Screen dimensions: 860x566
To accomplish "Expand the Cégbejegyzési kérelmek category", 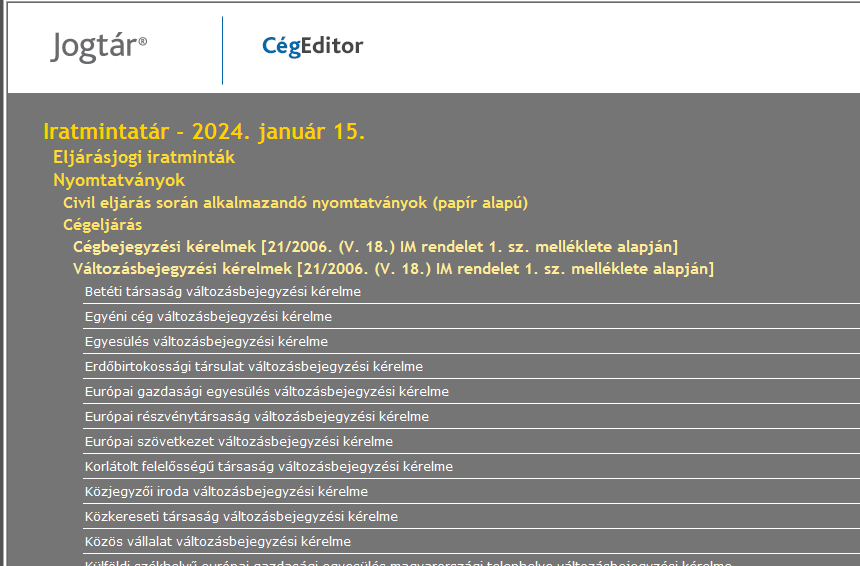I will [375, 246].
